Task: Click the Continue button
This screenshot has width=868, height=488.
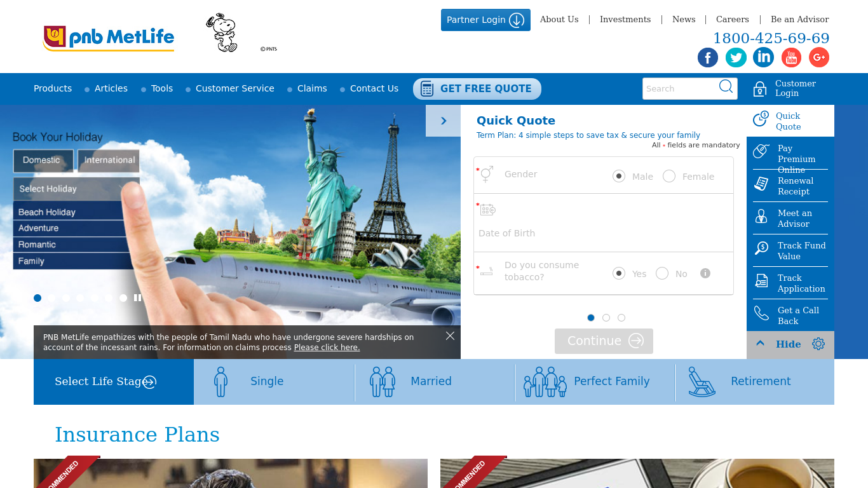Action: pos(604,341)
